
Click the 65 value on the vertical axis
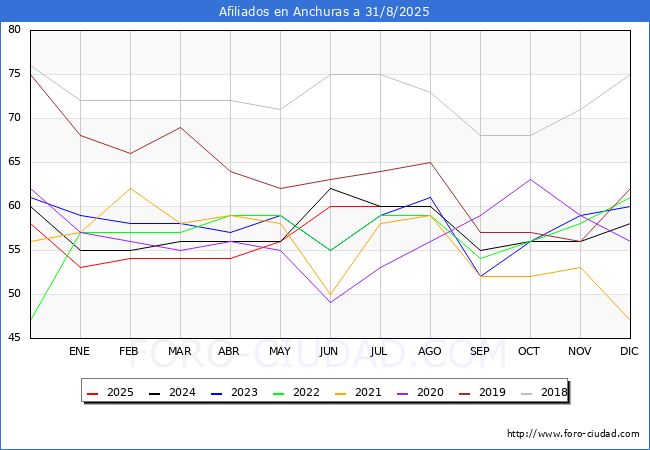[14, 162]
